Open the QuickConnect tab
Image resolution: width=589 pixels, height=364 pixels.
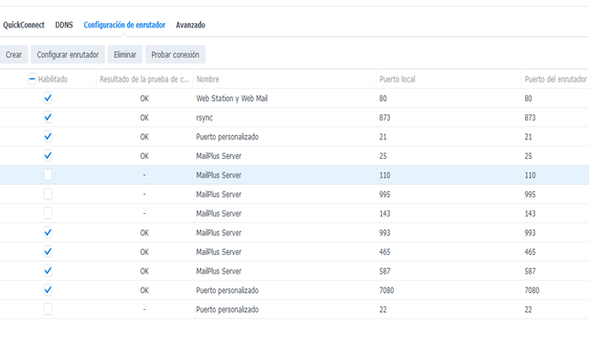coord(24,25)
